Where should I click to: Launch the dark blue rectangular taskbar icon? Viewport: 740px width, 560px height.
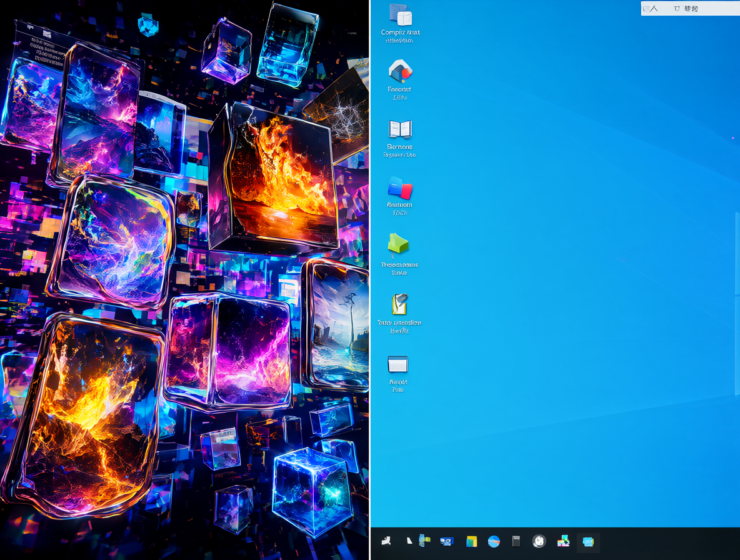446,542
